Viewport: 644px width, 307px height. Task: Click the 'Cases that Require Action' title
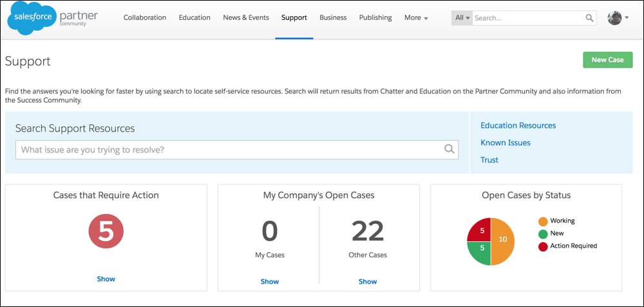[x=106, y=195]
